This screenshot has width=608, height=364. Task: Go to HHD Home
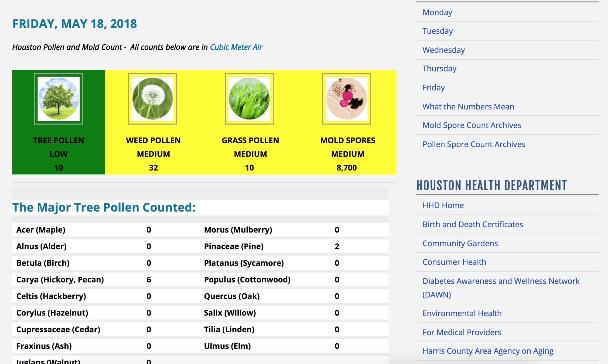(x=443, y=205)
